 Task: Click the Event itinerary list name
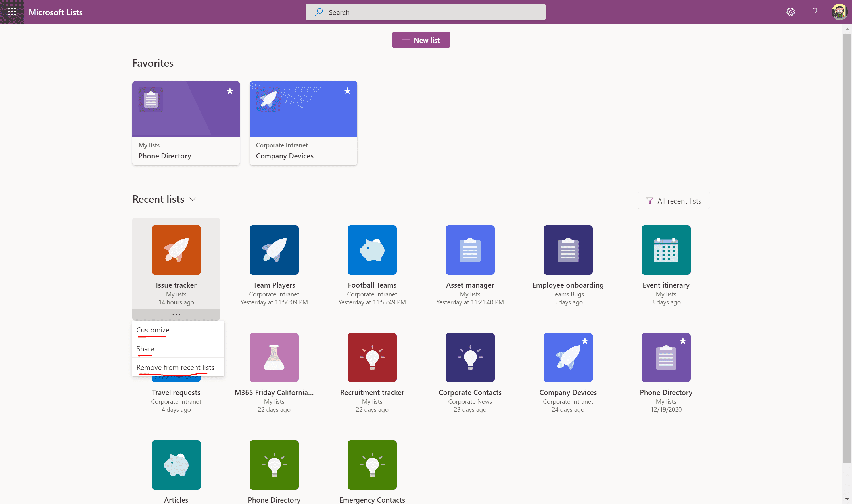666,285
